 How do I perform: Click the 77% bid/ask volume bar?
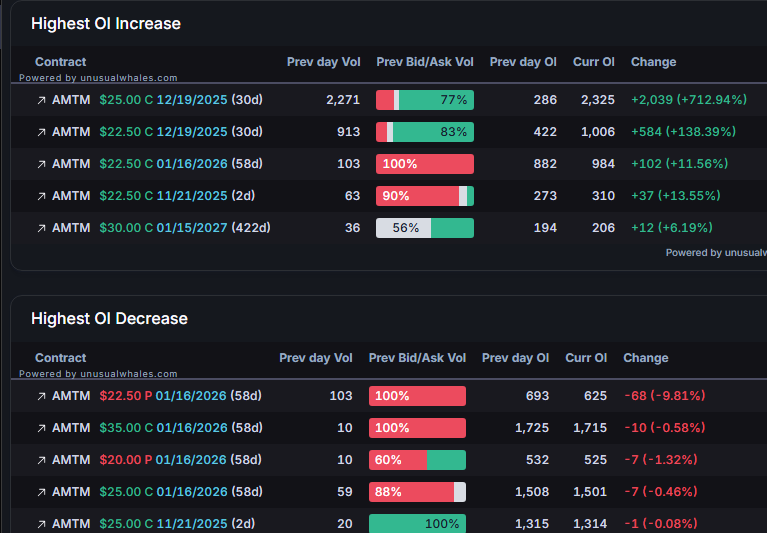tap(425, 100)
